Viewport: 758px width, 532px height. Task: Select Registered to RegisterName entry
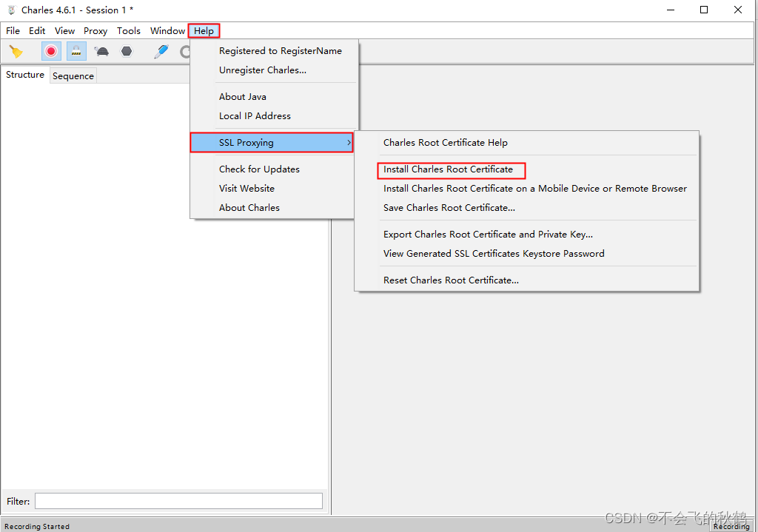click(274, 51)
